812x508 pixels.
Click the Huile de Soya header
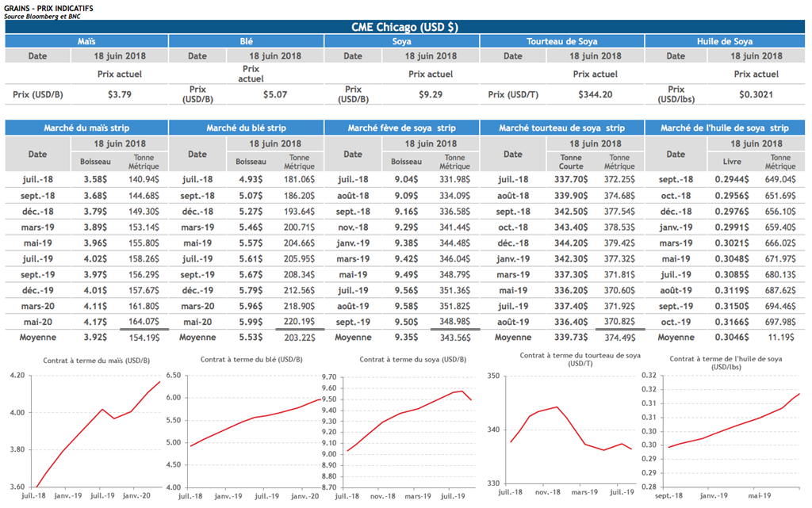[x=725, y=41]
